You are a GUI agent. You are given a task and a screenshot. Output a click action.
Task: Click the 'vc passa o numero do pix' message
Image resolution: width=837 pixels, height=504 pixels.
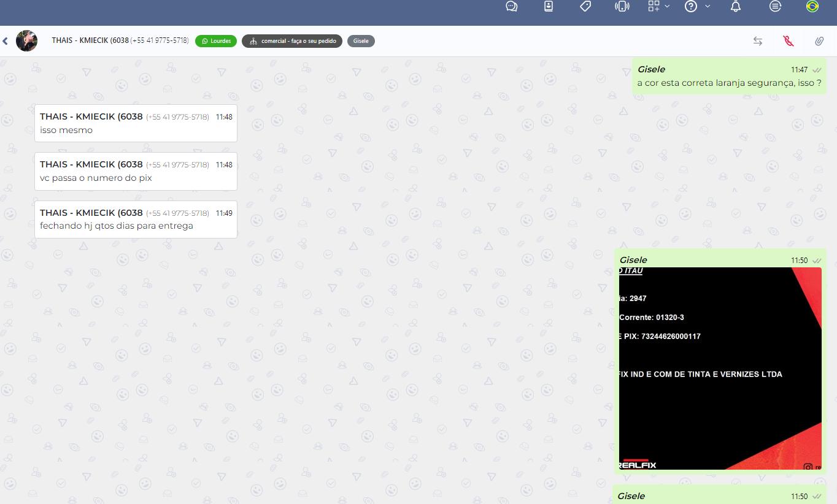tap(96, 178)
